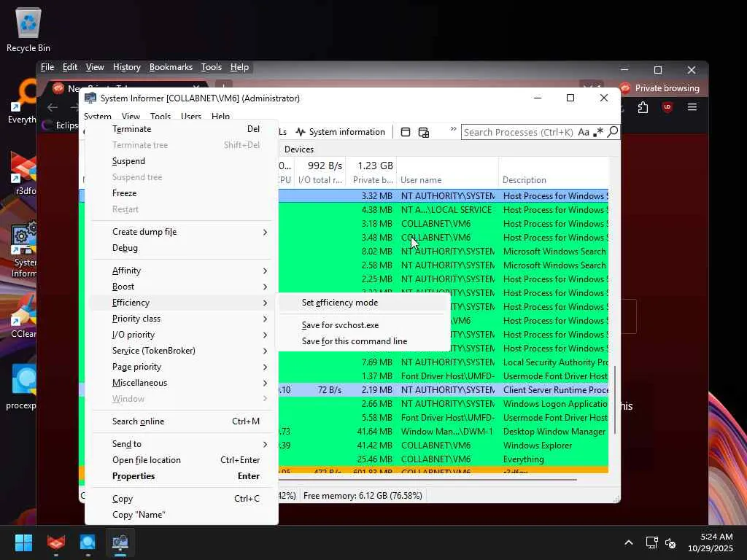Open procexp desktop icon
The image size is (747, 560).
(x=21, y=387)
